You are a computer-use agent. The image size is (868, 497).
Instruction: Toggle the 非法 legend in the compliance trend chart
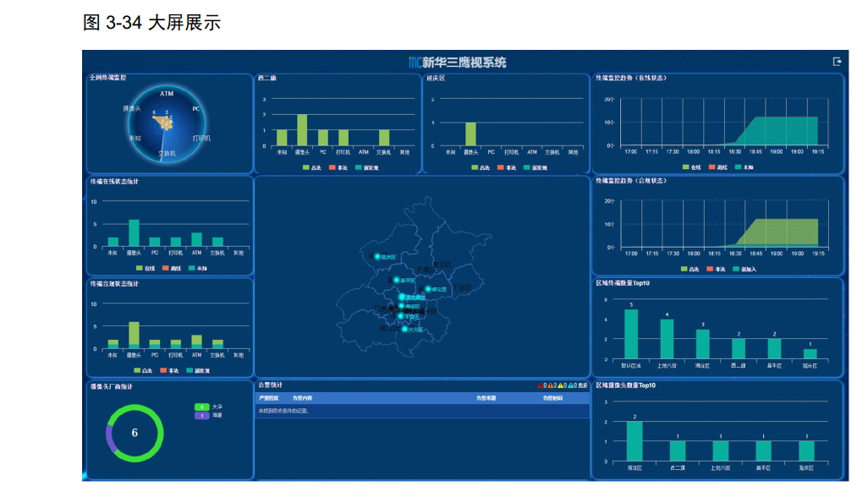click(x=717, y=270)
